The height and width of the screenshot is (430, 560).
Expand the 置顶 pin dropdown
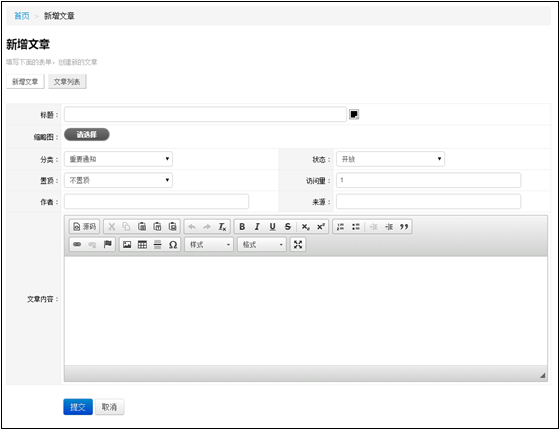[x=118, y=180]
